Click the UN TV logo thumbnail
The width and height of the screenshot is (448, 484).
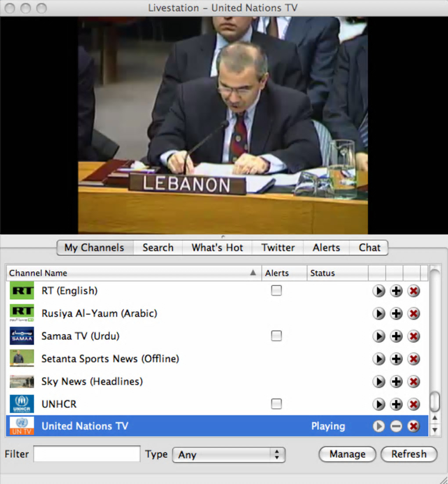pos(22,426)
